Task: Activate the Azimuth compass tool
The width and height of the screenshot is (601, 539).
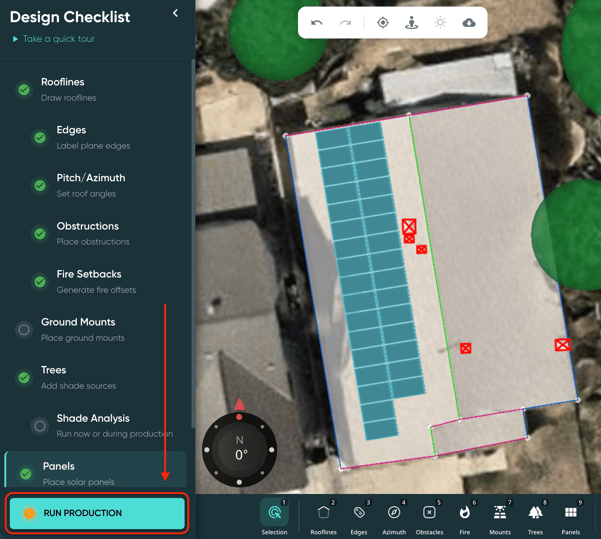Action: 394,515
